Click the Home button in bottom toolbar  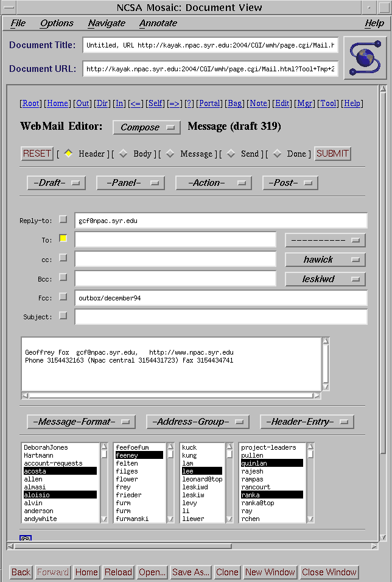(86, 572)
